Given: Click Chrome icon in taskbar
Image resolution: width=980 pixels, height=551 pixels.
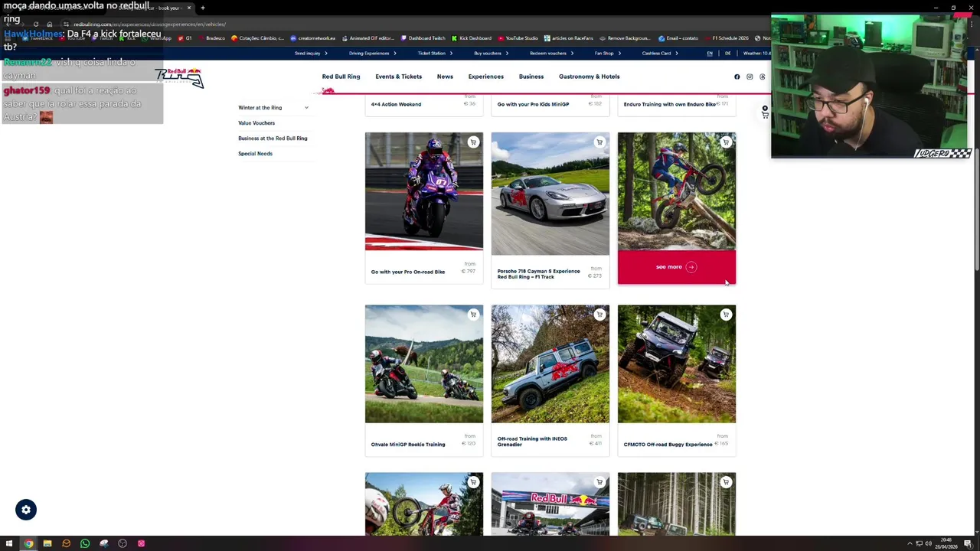Looking at the screenshot, I should (28, 543).
